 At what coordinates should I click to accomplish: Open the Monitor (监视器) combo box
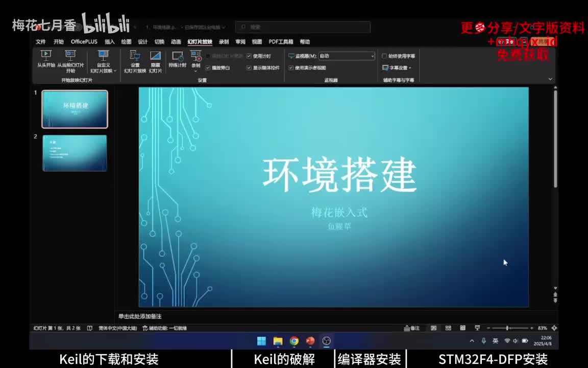click(347, 56)
